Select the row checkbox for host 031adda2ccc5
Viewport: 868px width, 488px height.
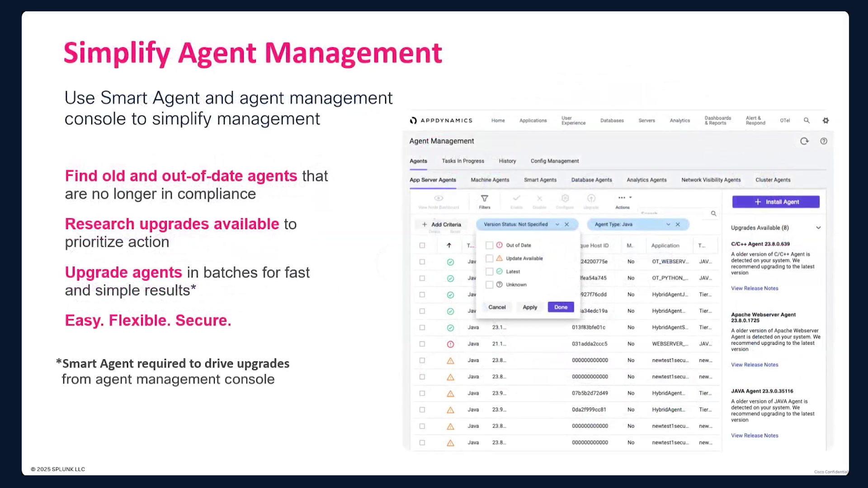422,344
